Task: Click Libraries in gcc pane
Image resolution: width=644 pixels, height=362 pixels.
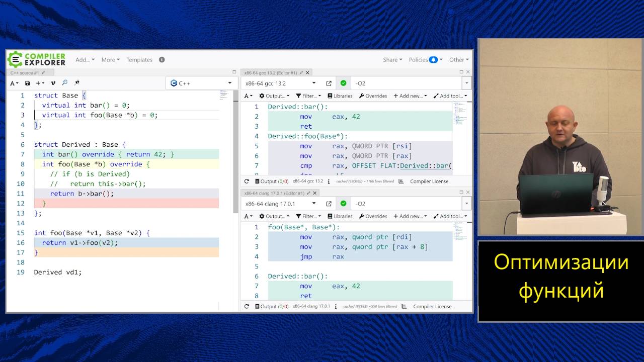Action: 340,96
